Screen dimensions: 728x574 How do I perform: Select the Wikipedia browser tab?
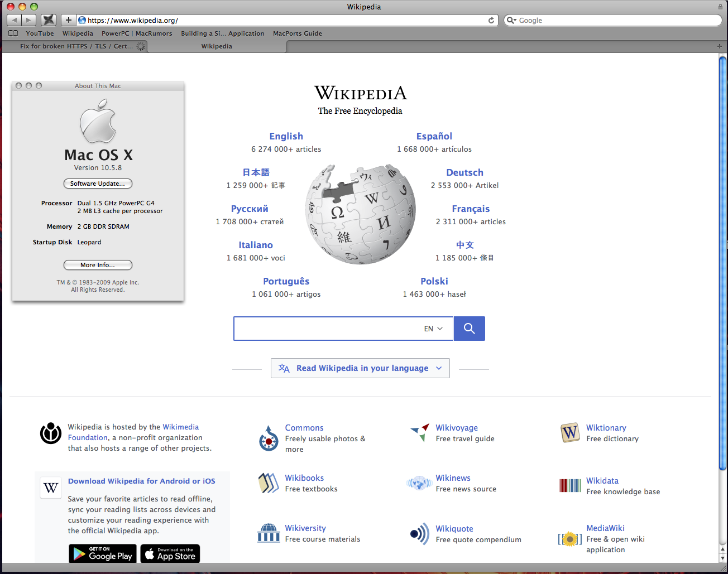tap(217, 46)
